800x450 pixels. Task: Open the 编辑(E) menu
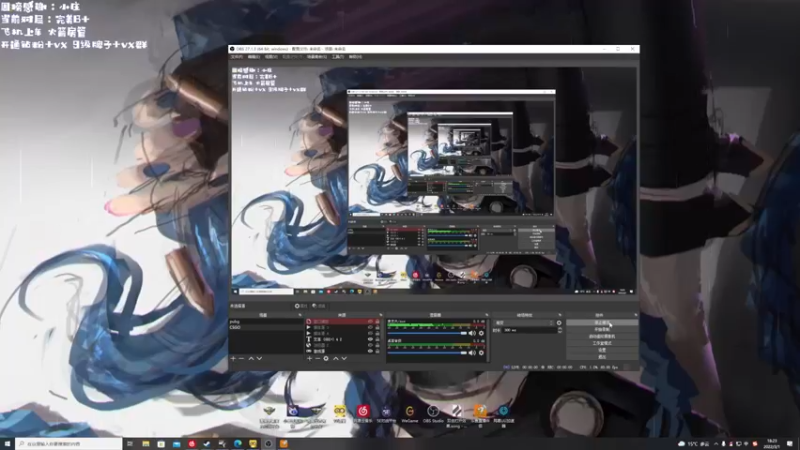(x=254, y=57)
